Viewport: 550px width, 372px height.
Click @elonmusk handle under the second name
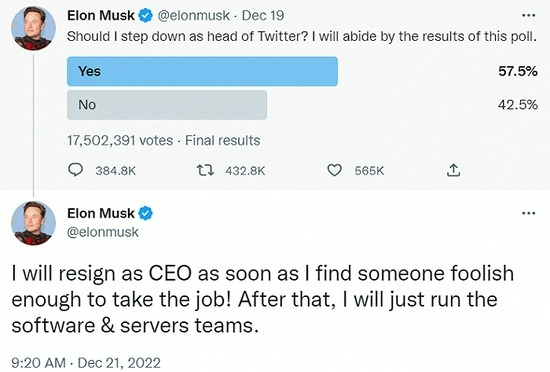click(103, 232)
